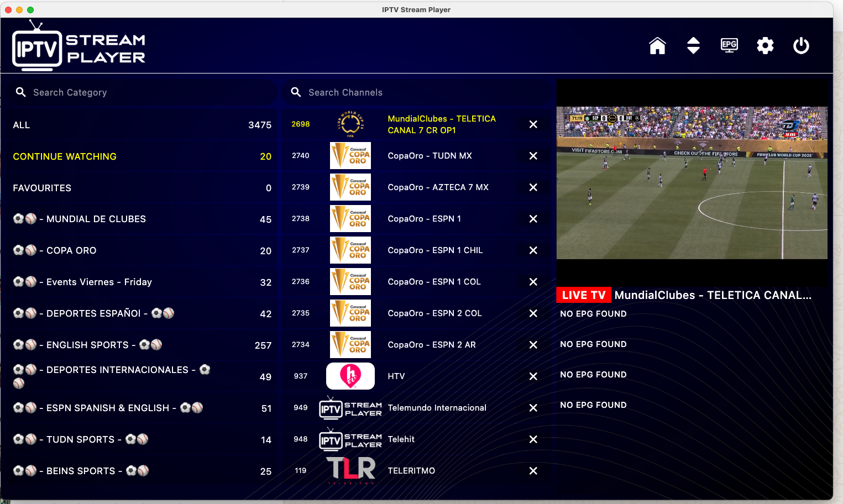The width and height of the screenshot is (843, 504).
Task: Open the BEINS SPORTS category
Action: 142,471
